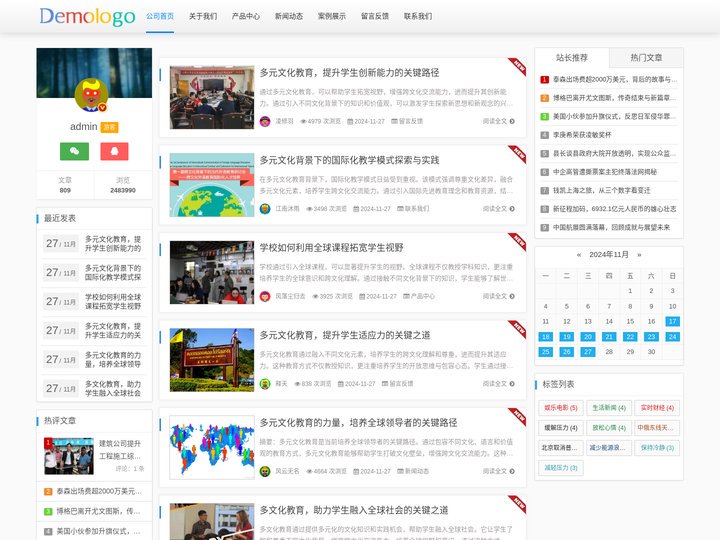Click globe thumbnail of 国际化教学模式 article
The image size is (720, 540).
(212, 185)
